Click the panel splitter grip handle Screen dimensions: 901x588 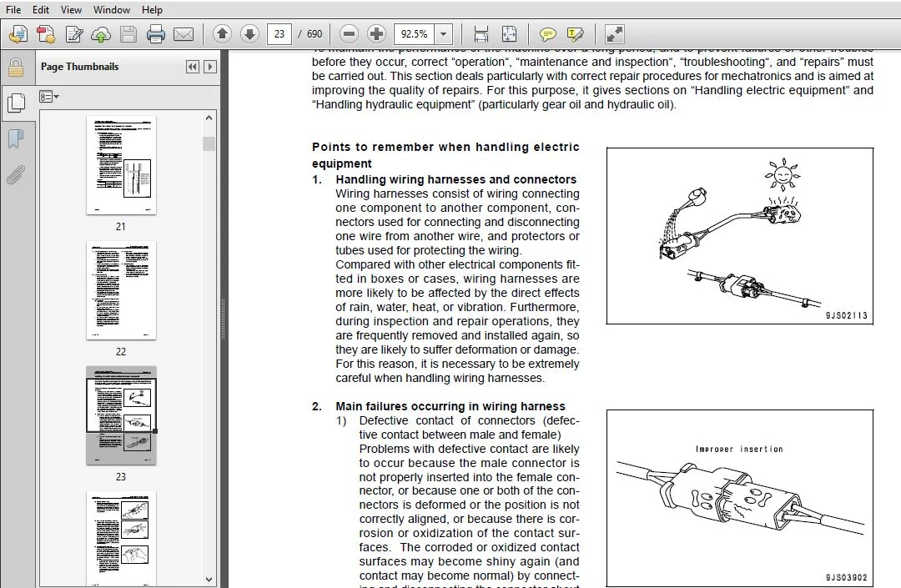[223, 319]
